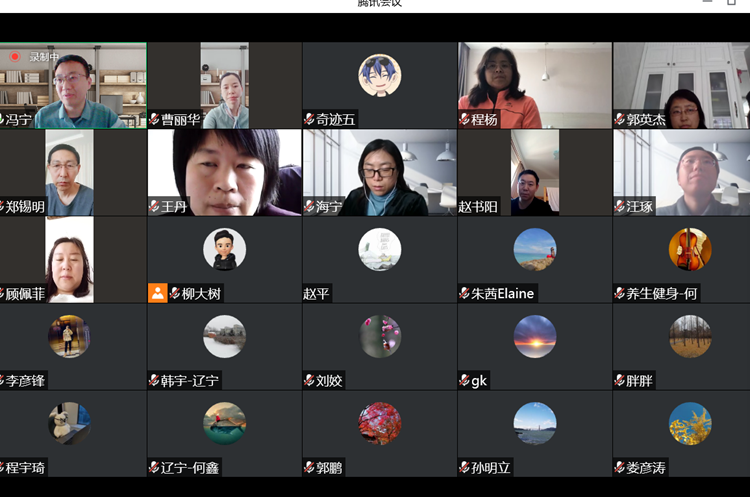Select red maple avatar of 郭鹏

[x=380, y=423]
